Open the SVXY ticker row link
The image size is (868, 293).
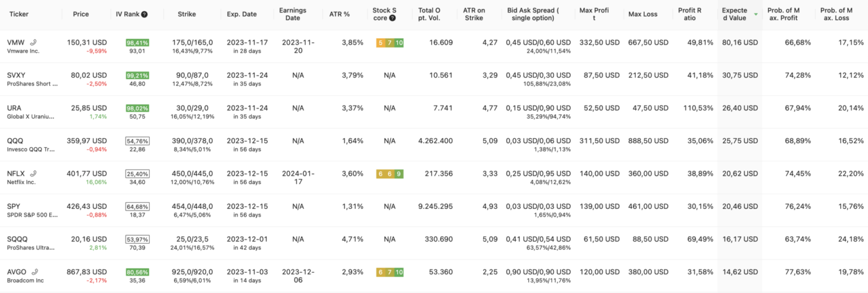16,75
